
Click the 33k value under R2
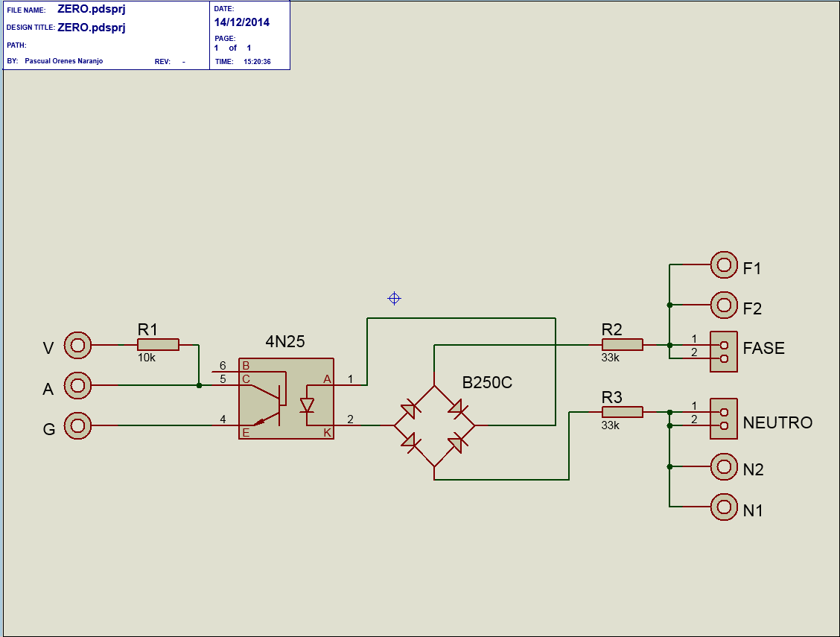610,358
